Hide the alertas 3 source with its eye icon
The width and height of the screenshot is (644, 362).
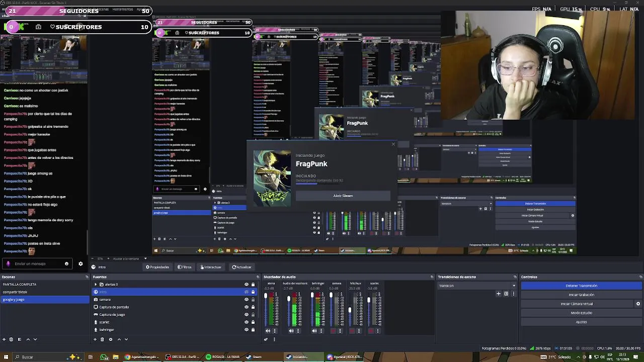point(247,285)
